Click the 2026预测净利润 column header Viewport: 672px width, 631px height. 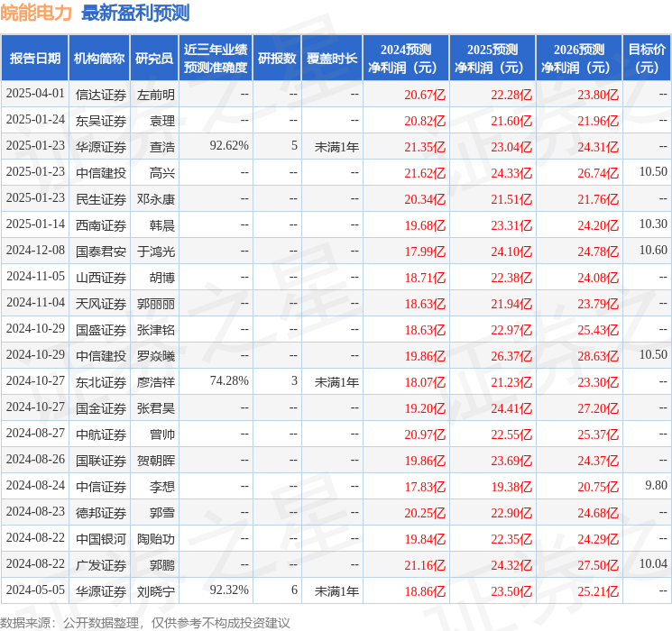(x=579, y=59)
